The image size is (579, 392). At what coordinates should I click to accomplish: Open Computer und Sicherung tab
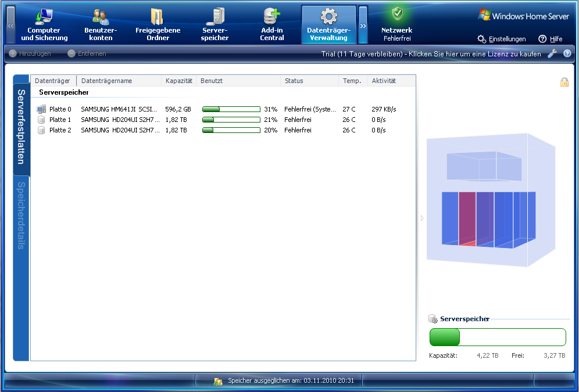pos(44,25)
